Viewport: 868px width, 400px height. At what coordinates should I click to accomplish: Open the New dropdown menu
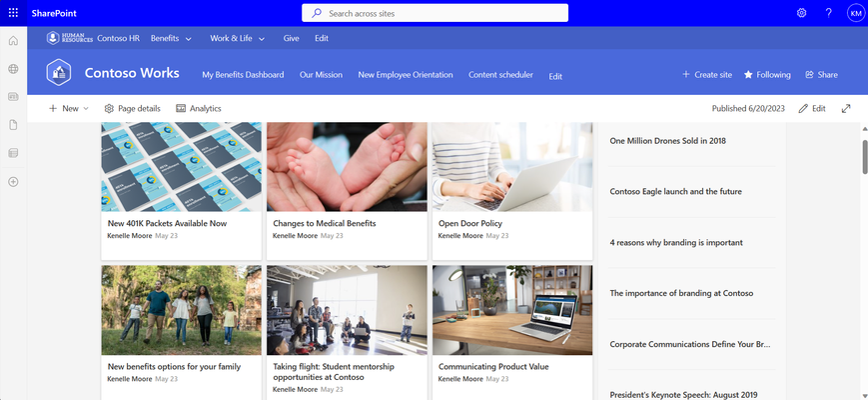[69, 109]
